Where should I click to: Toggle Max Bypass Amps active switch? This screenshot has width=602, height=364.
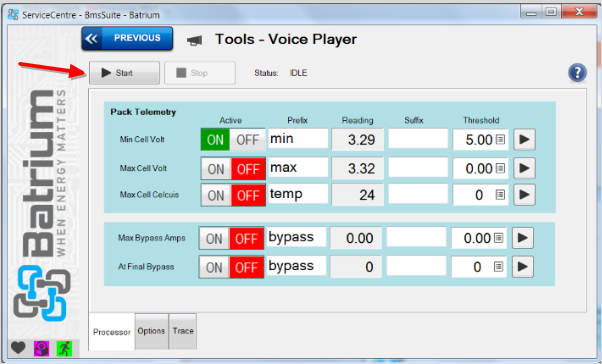coord(232,238)
